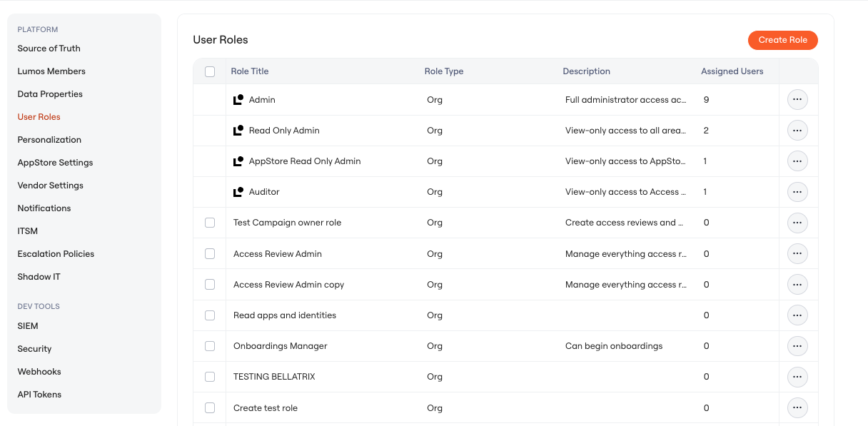Tick the select-all checkbox in table header

tap(210, 71)
